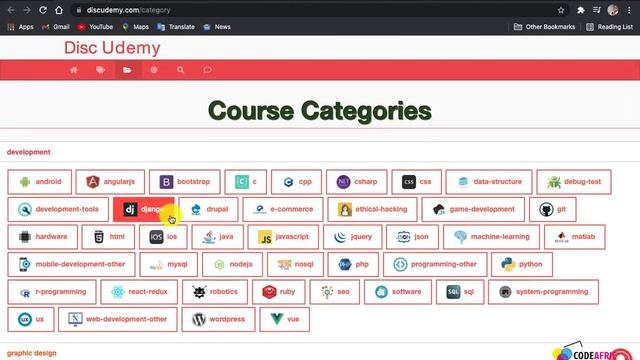Open the cpp category
This screenshot has height=360, width=640.
tap(296, 182)
